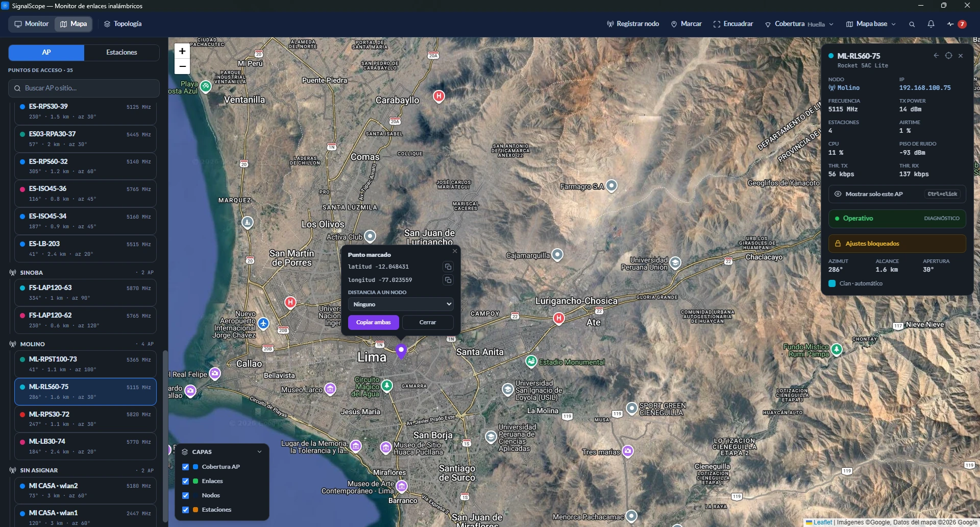Copy the latitud value icon
The height and width of the screenshot is (527, 980).
point(448,267)
